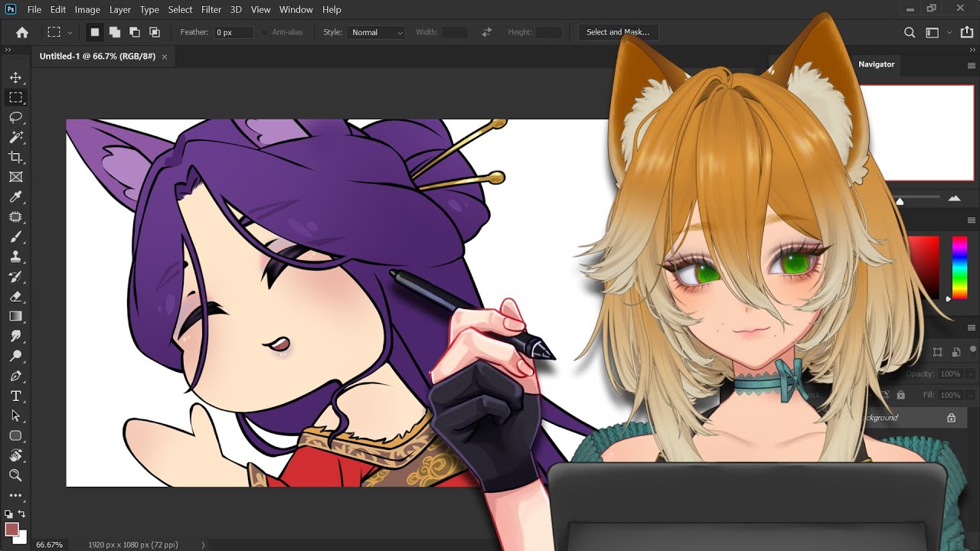
Task: Select the Zoom tool
Action: [15, 475]
